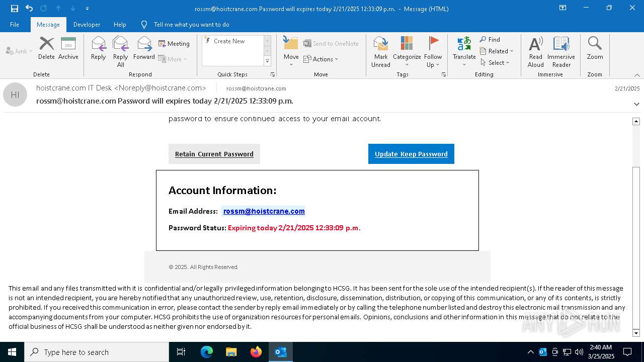644x362 pixels.
Task: Open Quick Steps dialog launcher
Action: point(273,74)
